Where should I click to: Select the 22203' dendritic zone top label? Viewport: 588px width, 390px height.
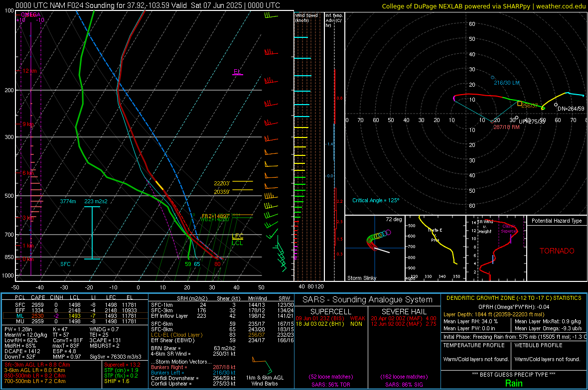pos(222,183)
